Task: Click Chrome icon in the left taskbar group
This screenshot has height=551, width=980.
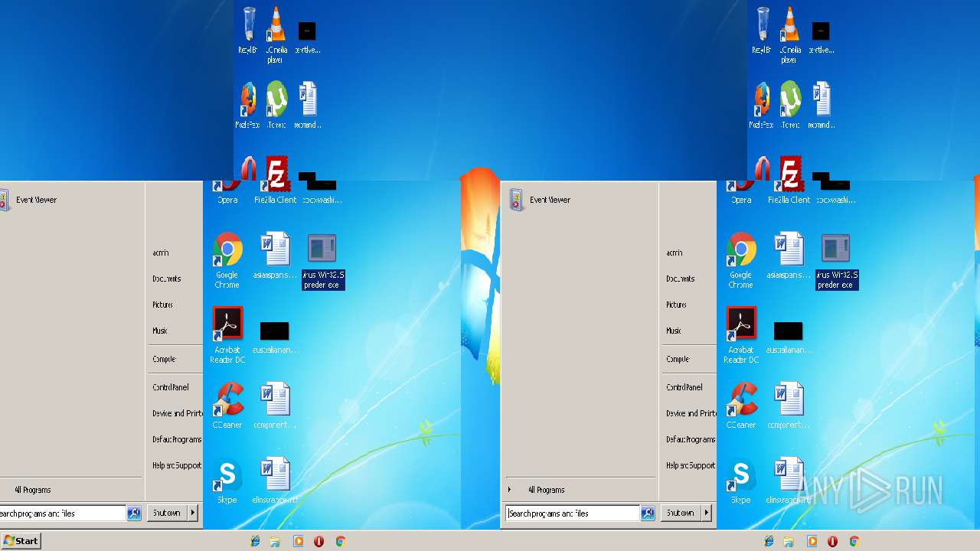Action: 341,541
